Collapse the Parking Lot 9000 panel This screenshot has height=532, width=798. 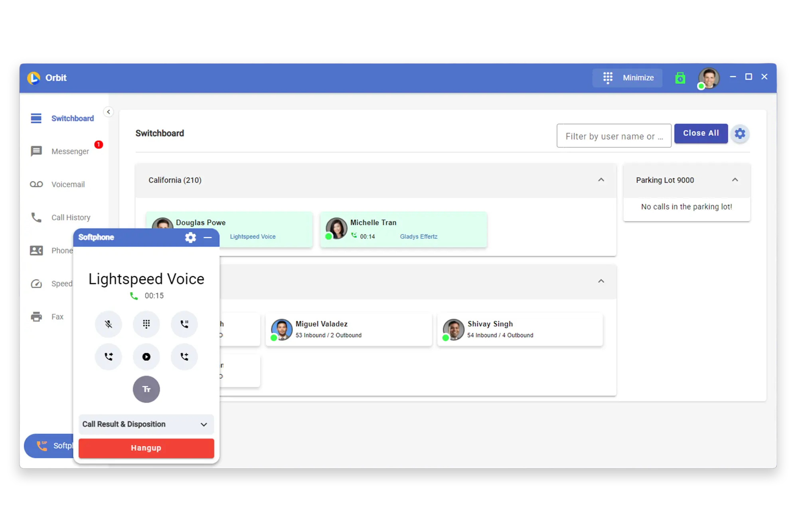[735, 180]
